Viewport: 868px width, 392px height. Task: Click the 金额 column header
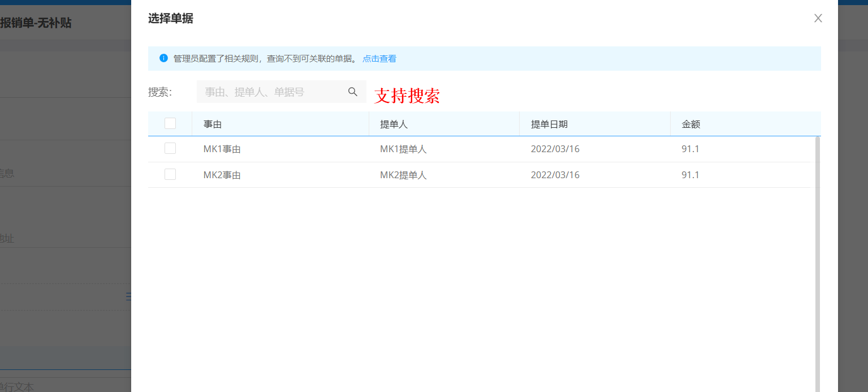click(x=690, y=124)
